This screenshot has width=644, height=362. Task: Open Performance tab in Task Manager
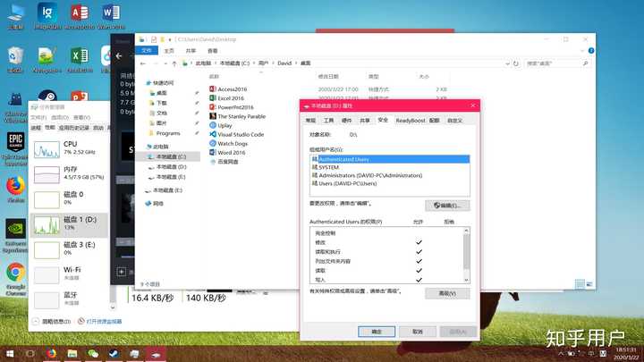click(50, 128)
